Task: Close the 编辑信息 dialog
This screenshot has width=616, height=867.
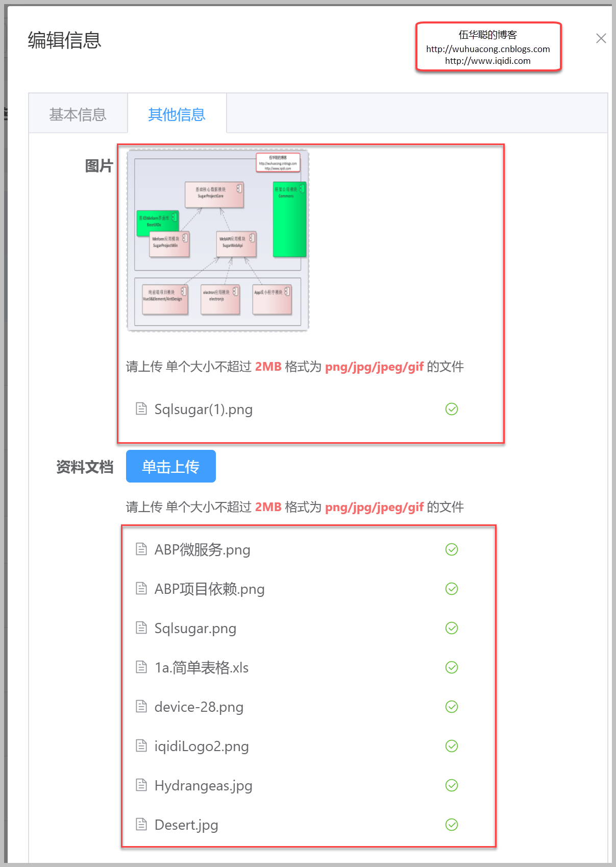Action: [x=601, y=38]
